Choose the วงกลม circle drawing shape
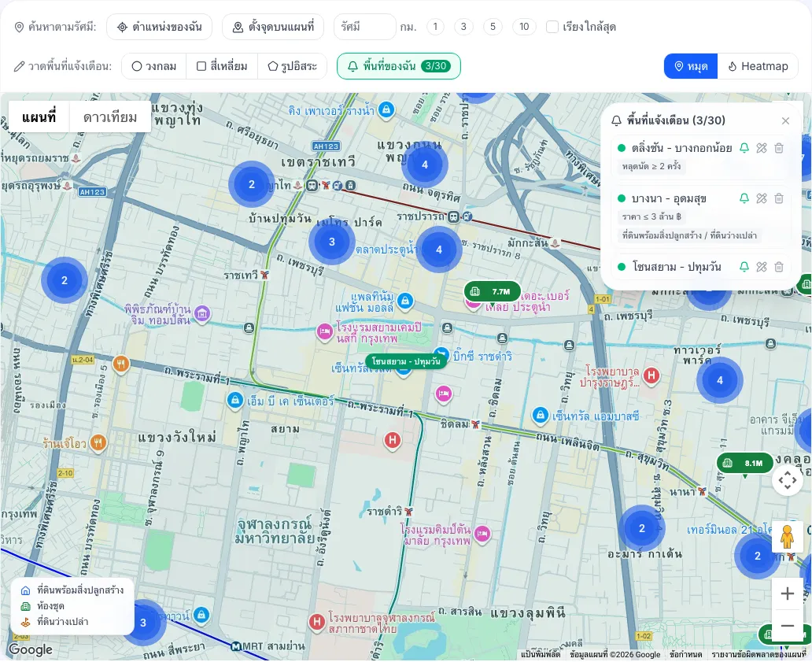This screenshot has height=662, width=812. [x=153, y=66]
